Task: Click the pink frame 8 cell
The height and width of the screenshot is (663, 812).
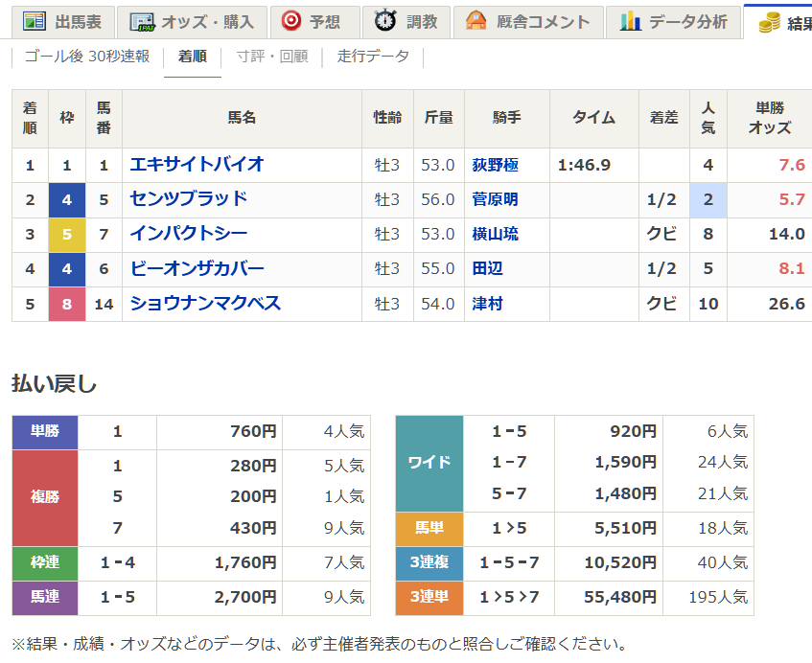Action: (x=67, y=304)
